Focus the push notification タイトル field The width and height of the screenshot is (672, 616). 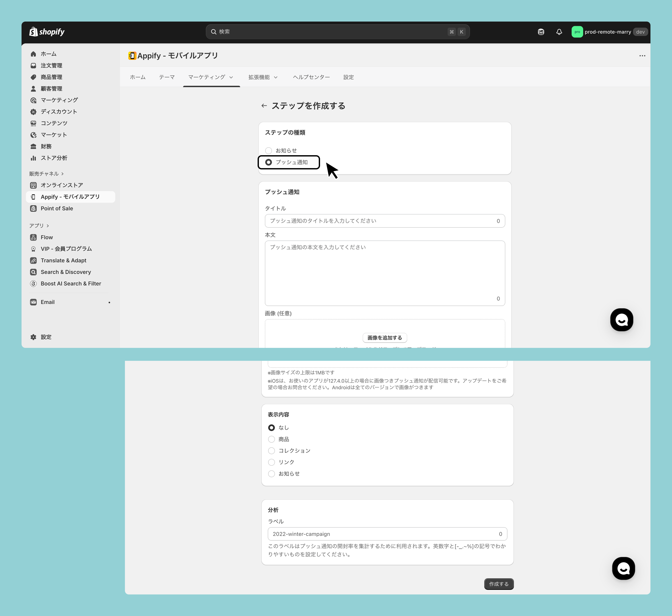tap(380, 221)
